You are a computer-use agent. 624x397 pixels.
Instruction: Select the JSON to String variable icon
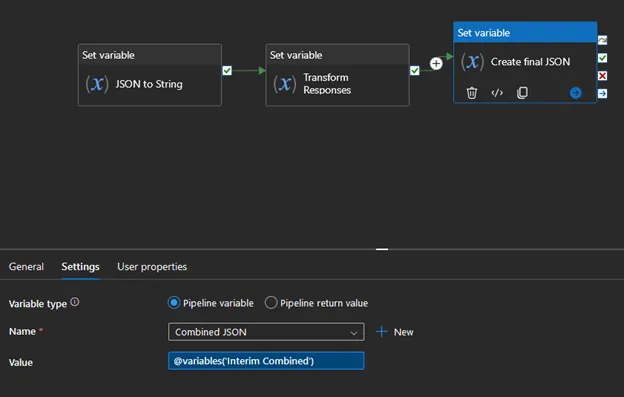click(97, 84)
